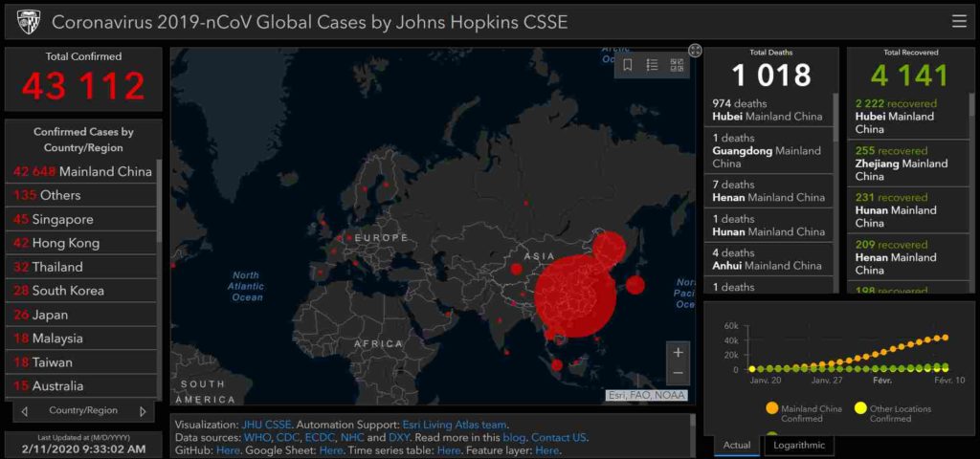
Task: Open the blog link
Action: 514,437
